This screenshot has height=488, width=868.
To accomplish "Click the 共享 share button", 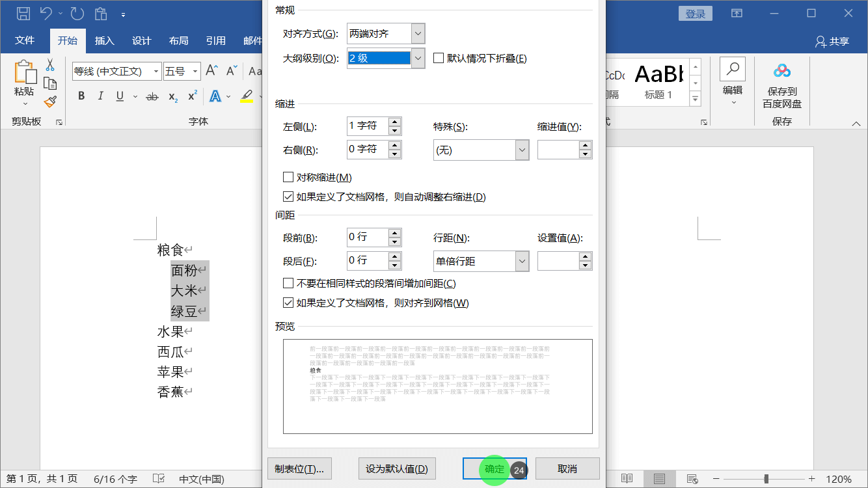I will click(x=832, y=41).
